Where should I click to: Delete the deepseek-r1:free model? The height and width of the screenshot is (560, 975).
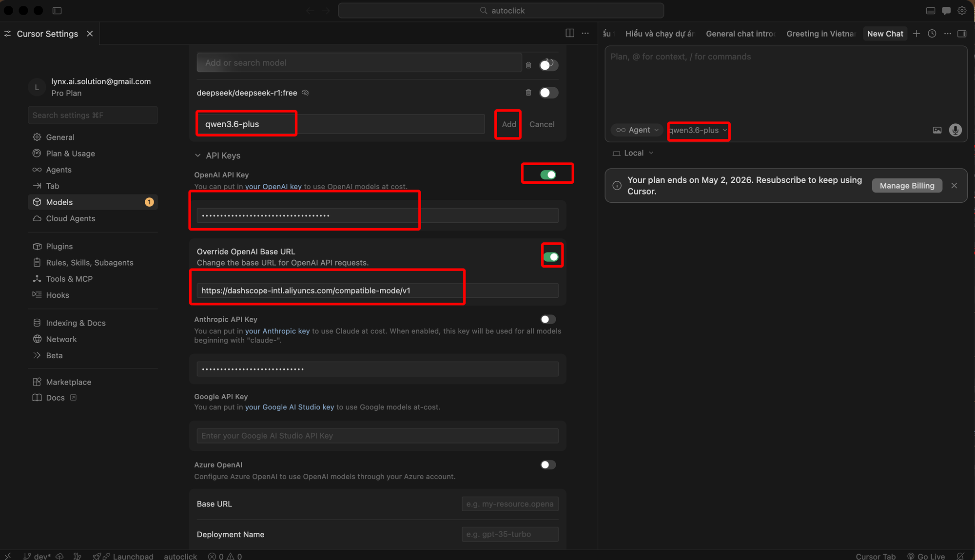pyautogui.click(x=528, y=93)
